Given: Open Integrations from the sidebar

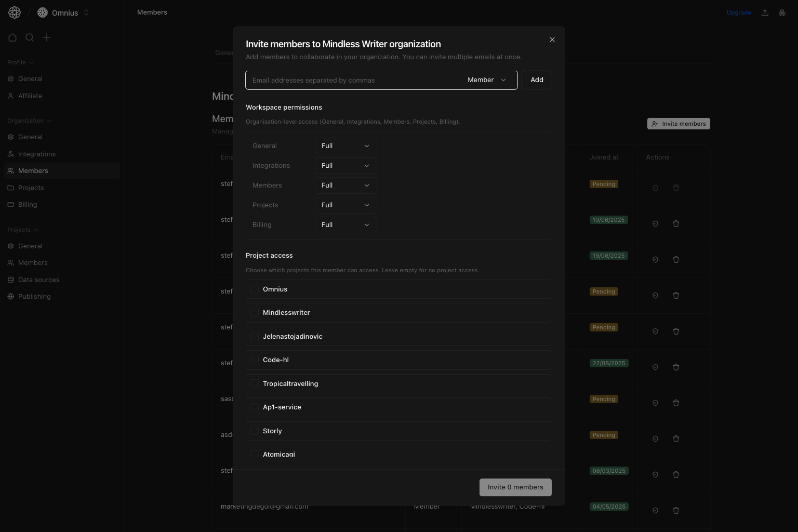Looking at the screenshot, I should [x=36, y=154].
